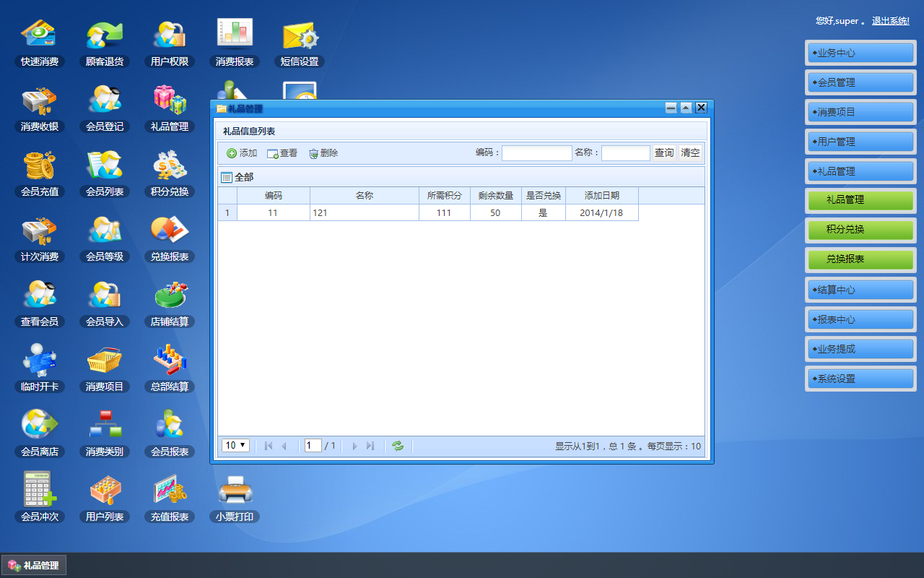Go to the previous page of results
Image resolution: width=924 pixels, height=578 pixels.
pyautogui.click(x=284, y=446)
